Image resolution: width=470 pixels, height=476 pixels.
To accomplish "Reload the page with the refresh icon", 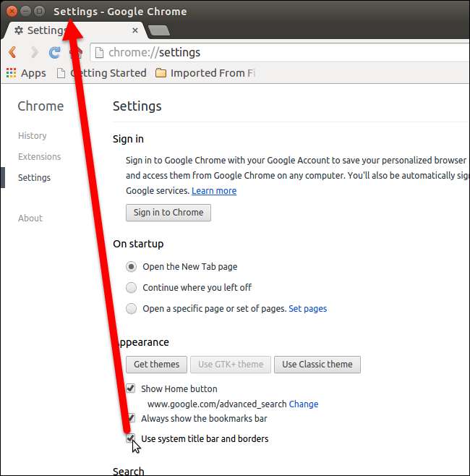I will [55, 53].
